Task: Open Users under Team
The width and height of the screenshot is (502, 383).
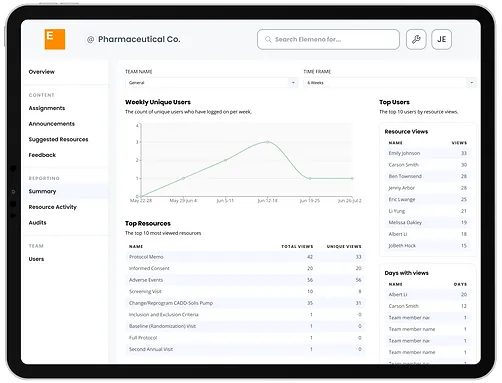Action: click(x=36, y=259)
